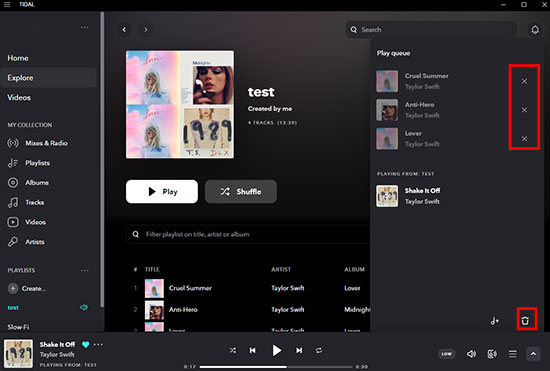This screenshot has height=371, width=550.
Task: Skip to previous track
Action: [253, 350]
